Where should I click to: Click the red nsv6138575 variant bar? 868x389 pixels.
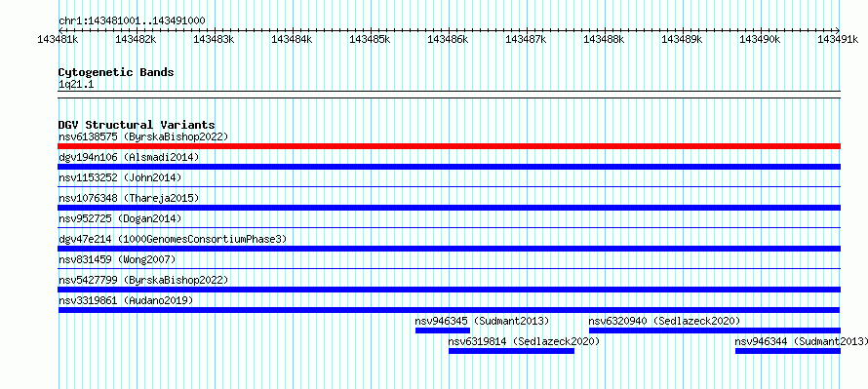(449, 146)
